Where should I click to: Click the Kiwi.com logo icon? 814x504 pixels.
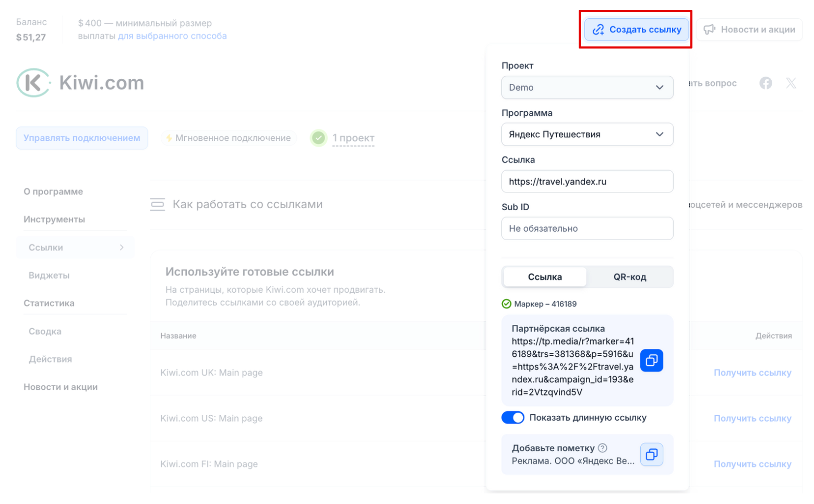click(33, 83)
